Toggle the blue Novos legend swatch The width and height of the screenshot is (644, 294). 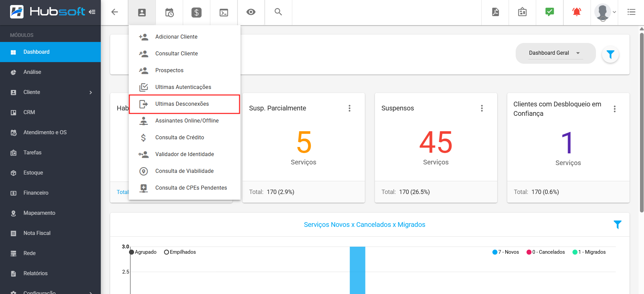[495, 252]
